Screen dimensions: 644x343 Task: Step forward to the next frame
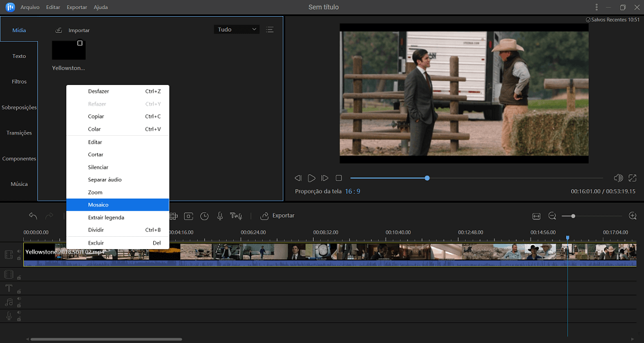[325, 178]
